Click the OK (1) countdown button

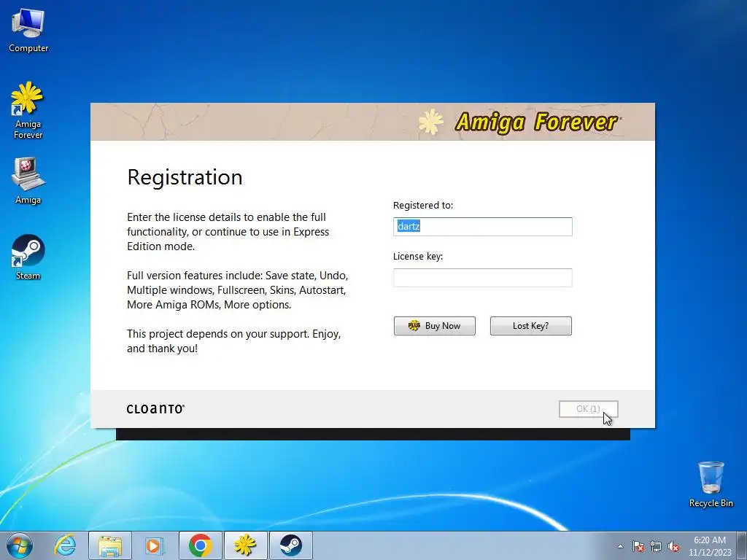[x=589, y=409]
